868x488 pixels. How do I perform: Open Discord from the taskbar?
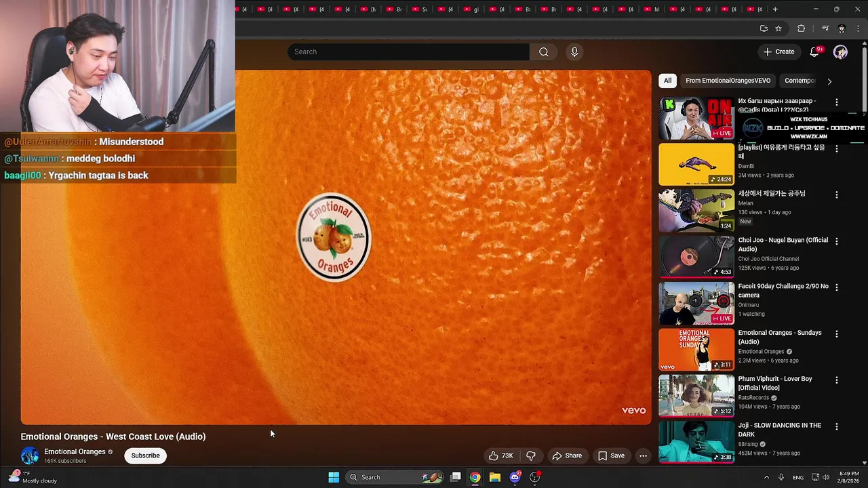tap(515, 477)
